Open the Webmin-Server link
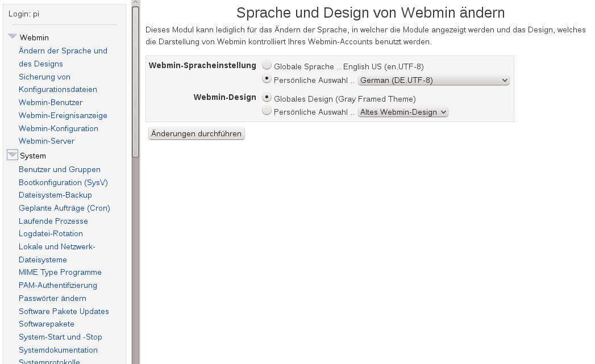The width and height of the screenshot is (595, 364). (x=46, y=141)
